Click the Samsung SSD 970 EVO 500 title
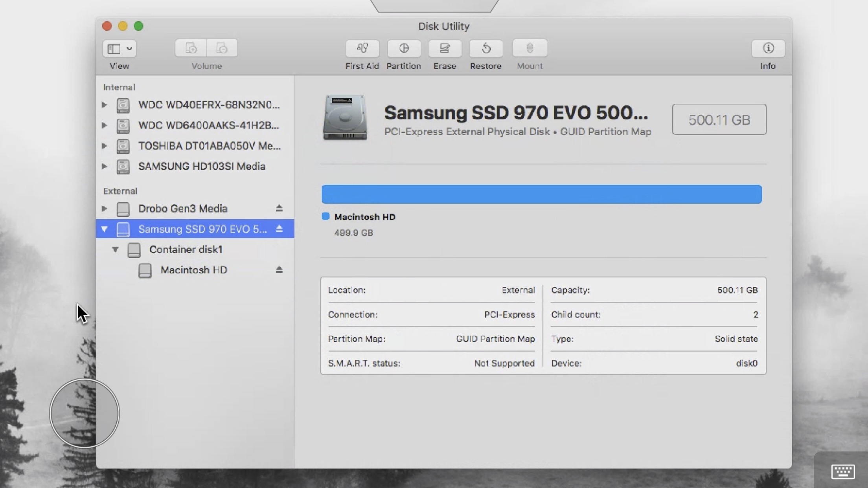The width and height of the screenshot is (868, 488). 516,113
